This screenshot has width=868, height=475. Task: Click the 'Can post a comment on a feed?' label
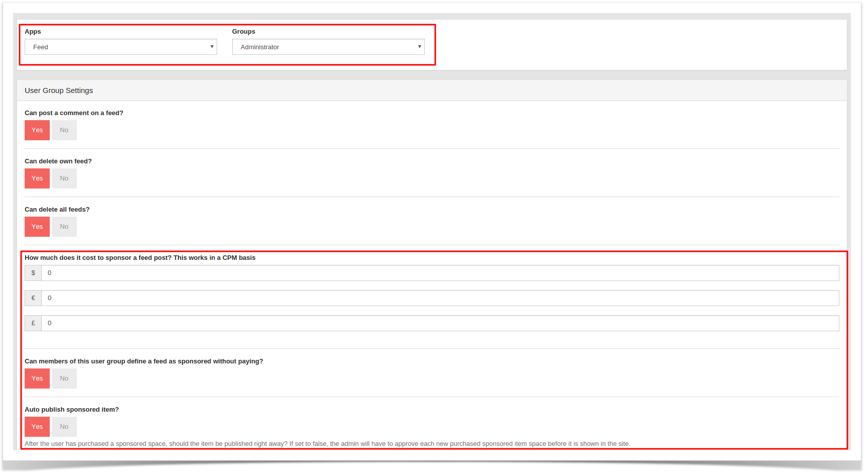[x=74, y=113]
